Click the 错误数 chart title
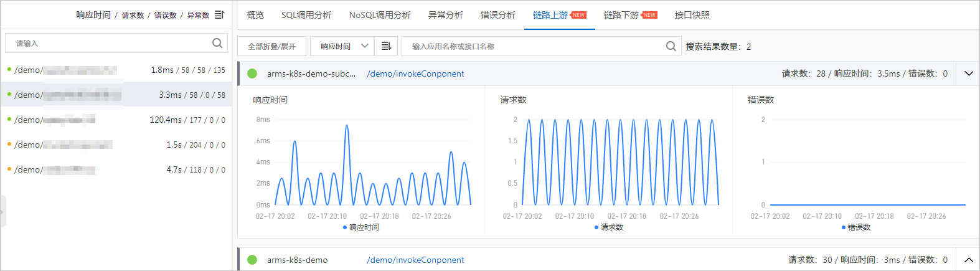Viewport: 980px width, 271px height. [761, 100]
